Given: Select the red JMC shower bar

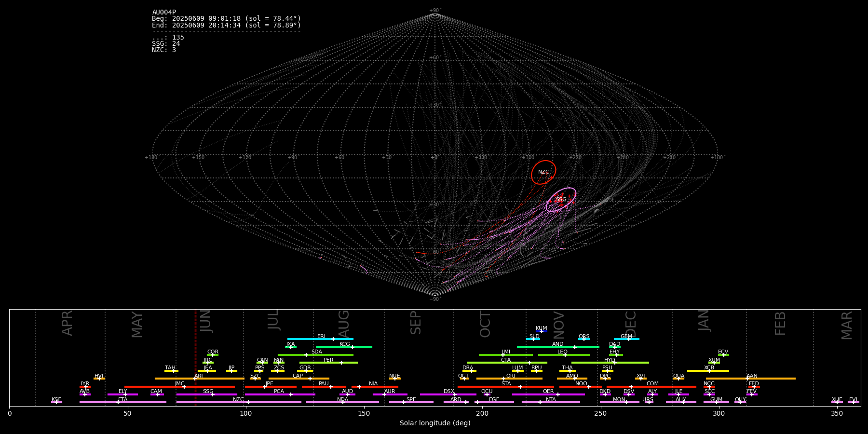Looking at the screenshot, I should click(179, 387).
